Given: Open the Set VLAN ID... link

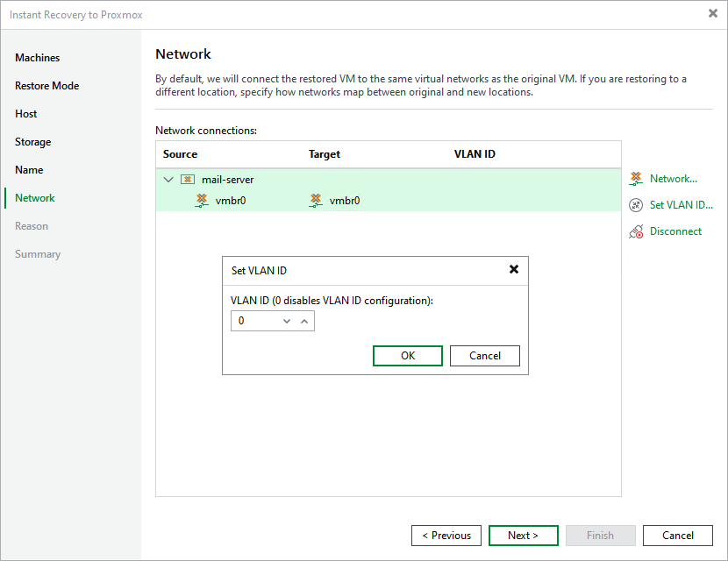Looking at the screenshot, I should [x=682, y=205].
